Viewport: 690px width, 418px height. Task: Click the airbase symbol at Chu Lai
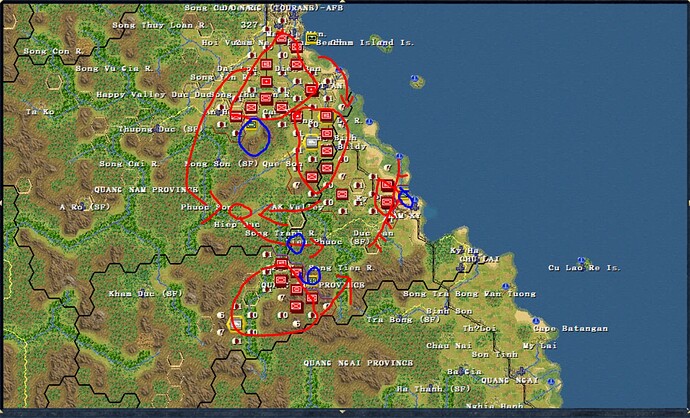tap(461, 267)
